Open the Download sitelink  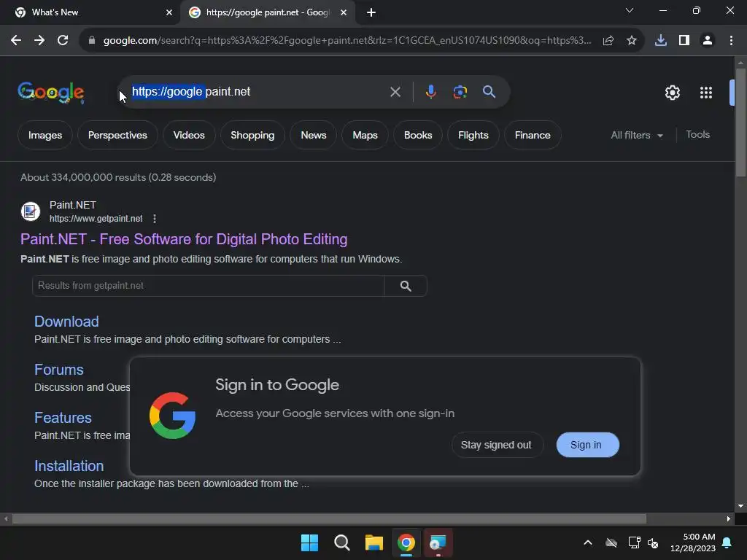[x=66, y=322]
